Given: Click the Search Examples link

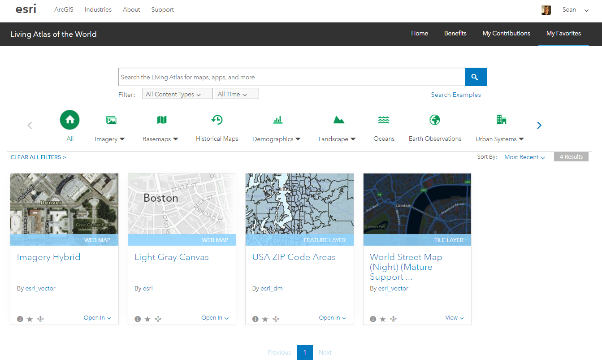Looking at the screenshot, I should point(456,95).
